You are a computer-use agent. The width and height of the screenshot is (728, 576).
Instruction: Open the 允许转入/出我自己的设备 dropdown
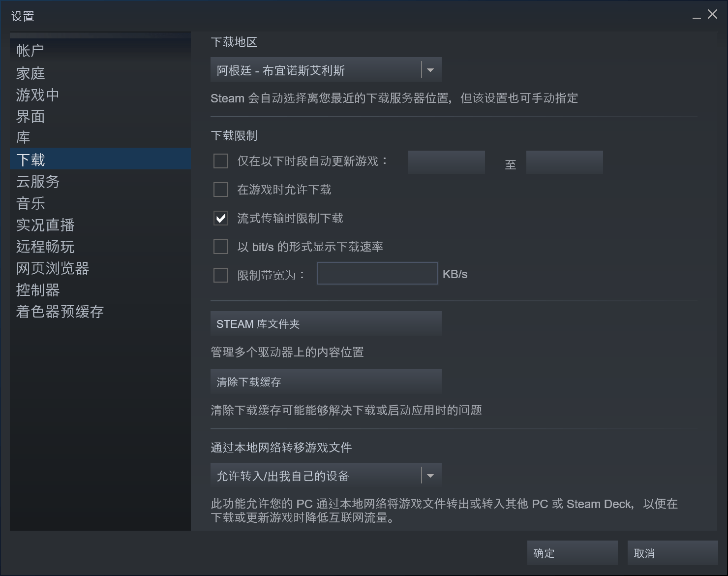point(326,475)
